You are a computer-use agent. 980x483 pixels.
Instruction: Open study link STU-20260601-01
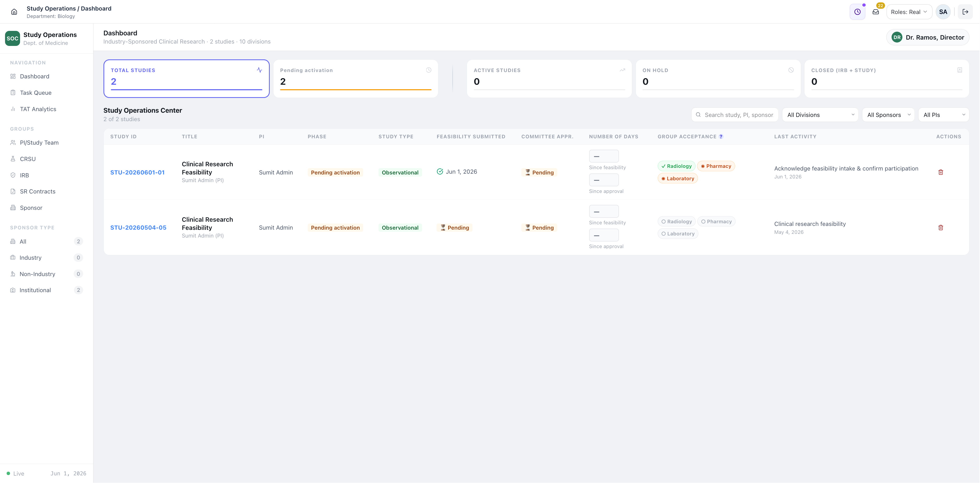(x=137, y=172)
